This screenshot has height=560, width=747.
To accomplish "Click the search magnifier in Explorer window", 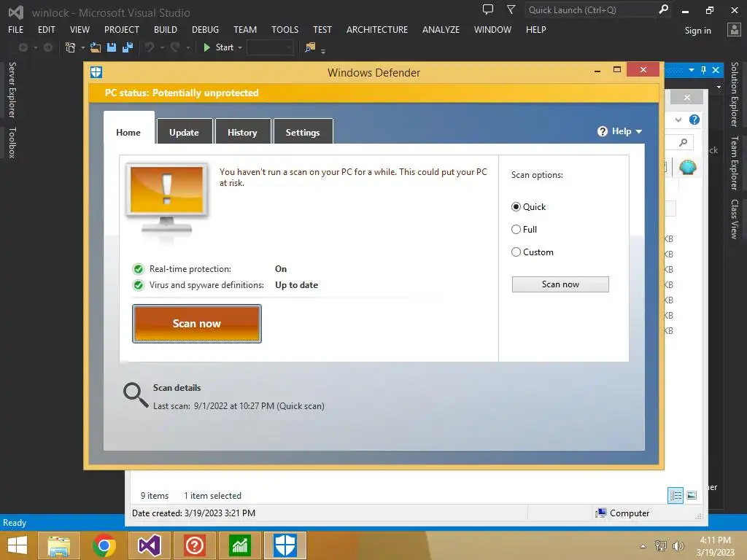I will click(683, 142).
